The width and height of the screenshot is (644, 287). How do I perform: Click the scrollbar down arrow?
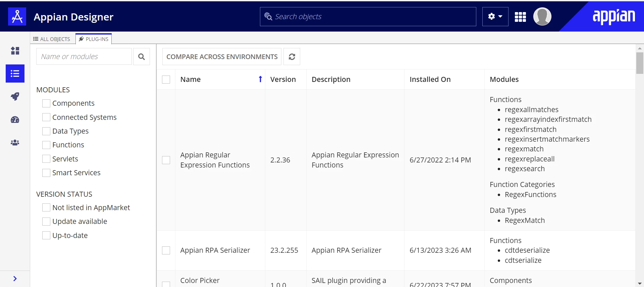coord(640,284)
